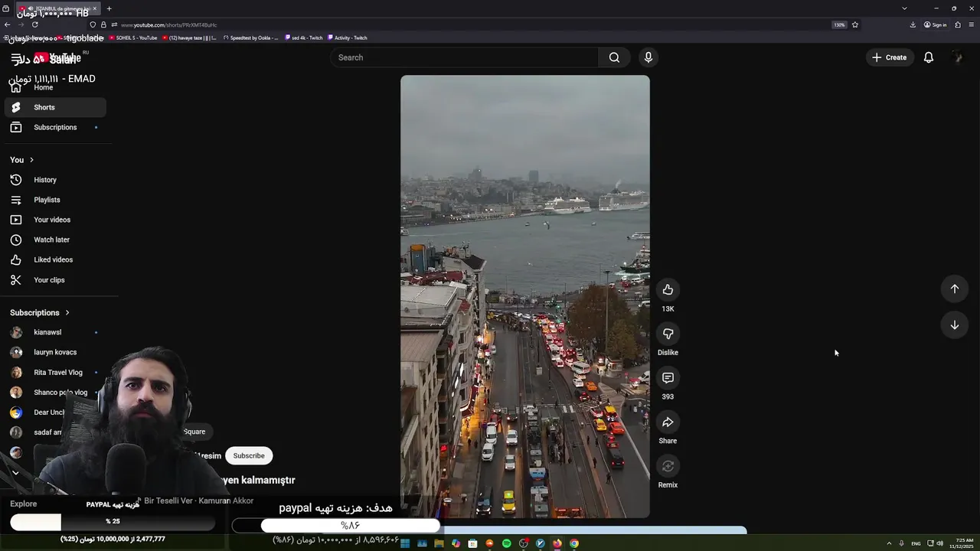The image size is (980, 551).
Task: Open the site security shield icon
Action: [x=93, y=24]
